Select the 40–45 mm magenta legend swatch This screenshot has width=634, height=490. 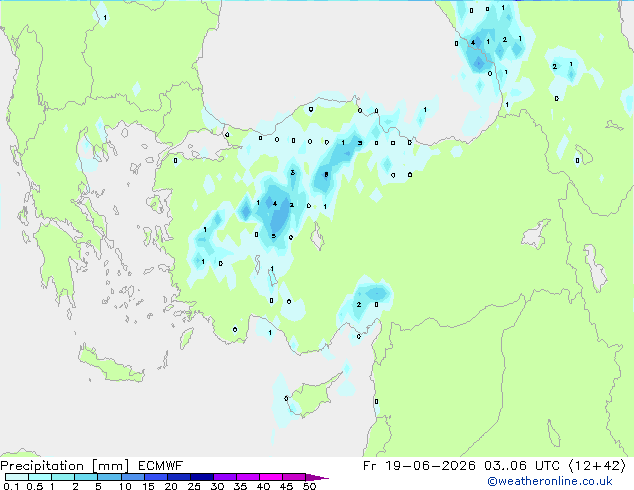[271, 477]
